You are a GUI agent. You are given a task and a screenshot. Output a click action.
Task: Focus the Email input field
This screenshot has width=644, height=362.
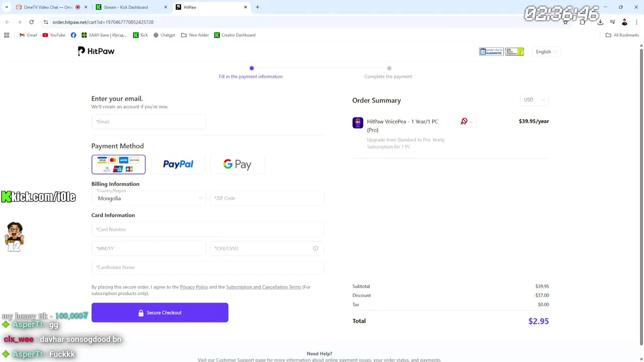(148, 122)
